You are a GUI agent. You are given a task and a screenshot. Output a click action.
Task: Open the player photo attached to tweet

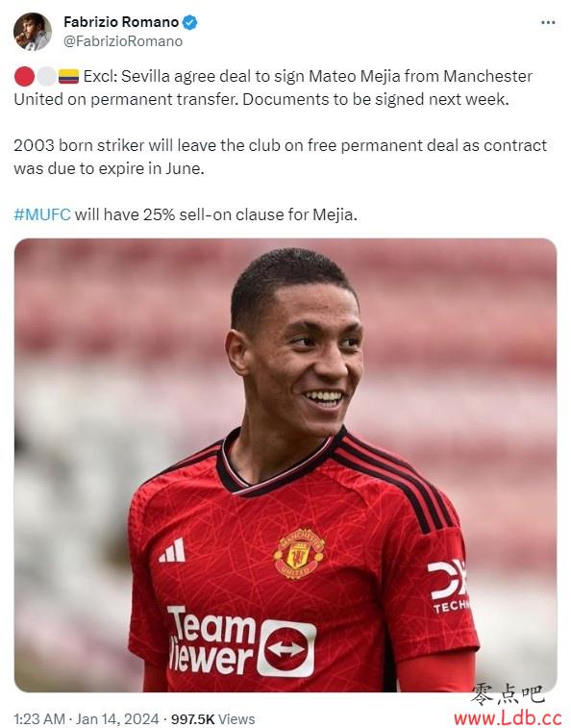pos(285,464)
